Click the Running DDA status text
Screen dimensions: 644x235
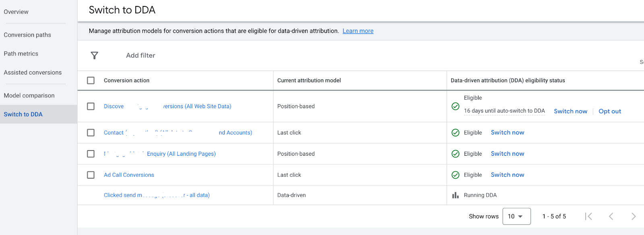click(480, 195)
